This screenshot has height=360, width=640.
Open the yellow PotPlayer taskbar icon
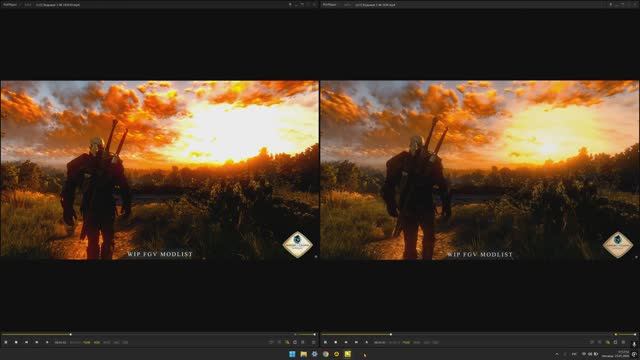click(347, 354)
